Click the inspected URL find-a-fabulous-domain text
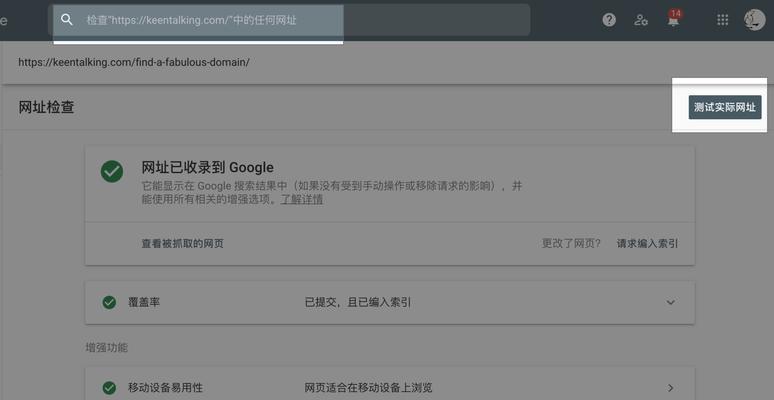 click(x=134, y=63)
